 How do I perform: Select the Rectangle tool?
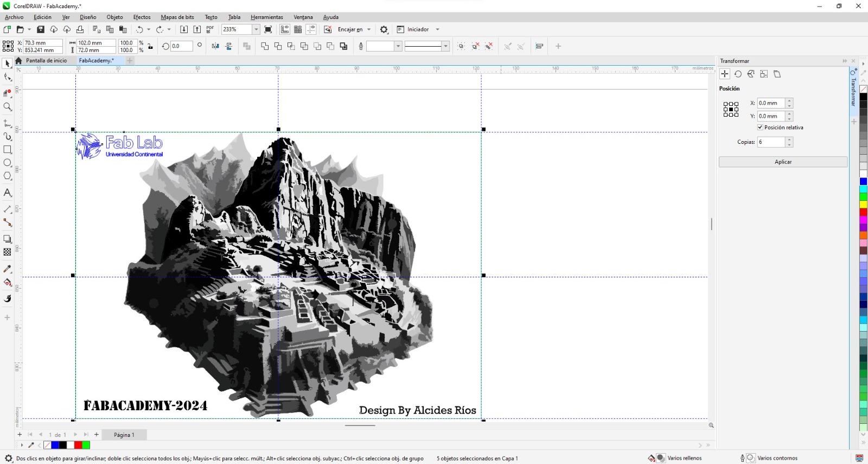coord(8,150)
